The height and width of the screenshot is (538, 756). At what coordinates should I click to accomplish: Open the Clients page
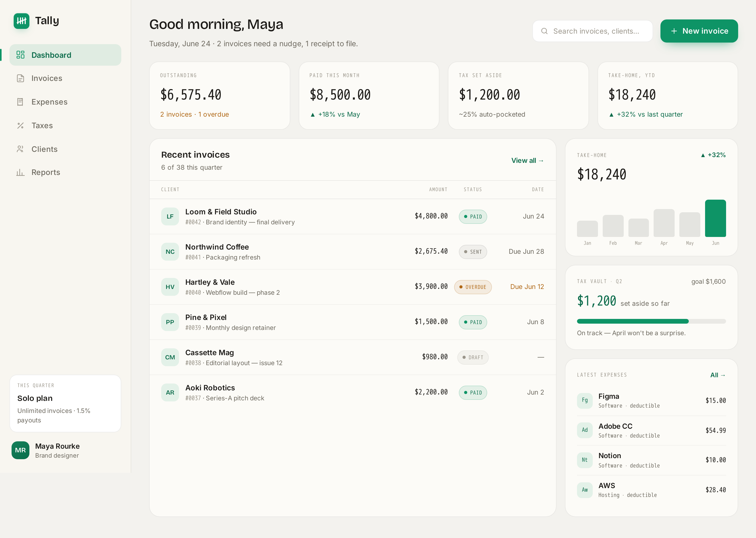point(65,149)
